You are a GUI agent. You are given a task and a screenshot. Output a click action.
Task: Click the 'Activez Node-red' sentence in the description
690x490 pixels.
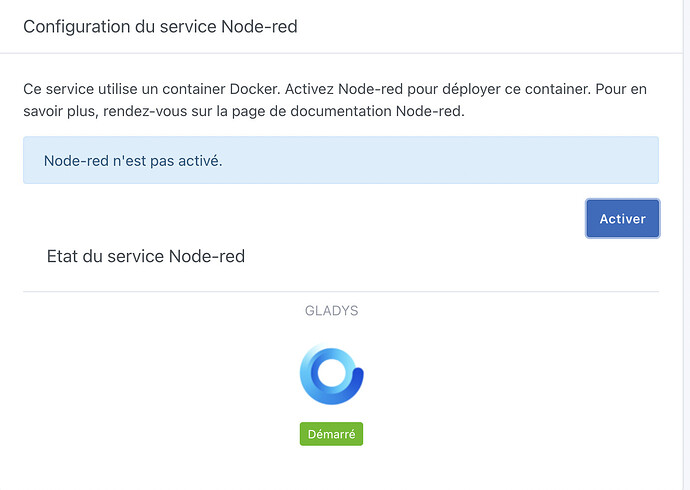365,89
